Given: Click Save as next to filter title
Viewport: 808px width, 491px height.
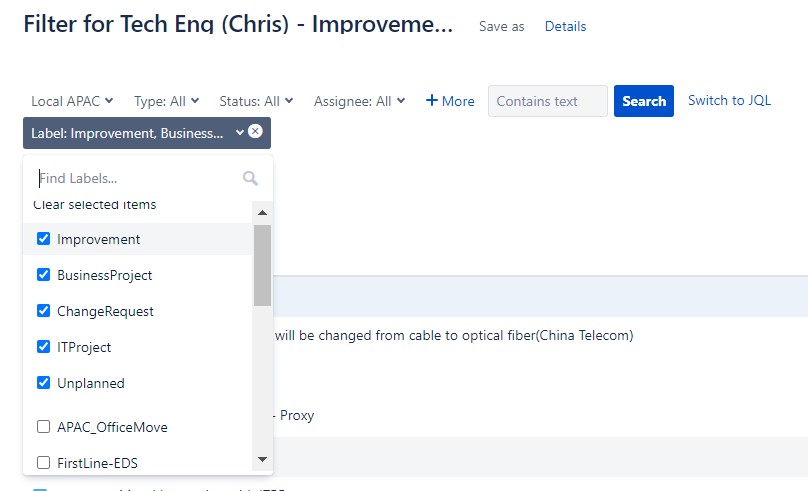Looking at the screenshot, I should (501, 26).
